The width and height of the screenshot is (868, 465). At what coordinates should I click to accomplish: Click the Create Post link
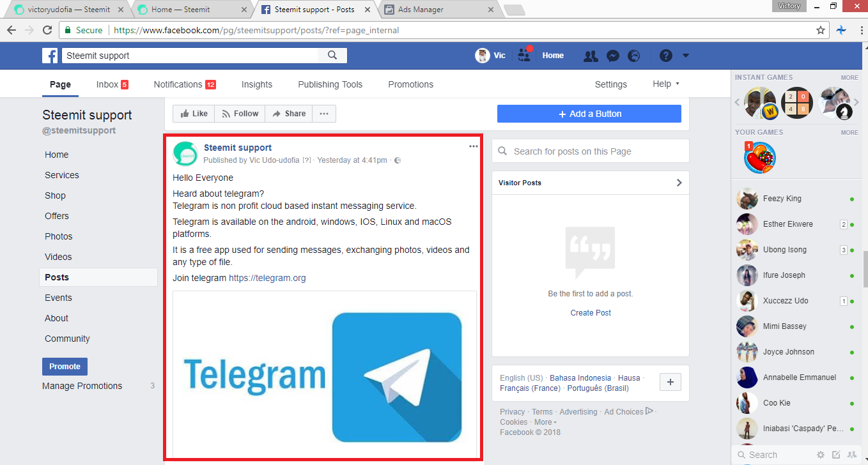pyautogui.click(x=591, y=313)
